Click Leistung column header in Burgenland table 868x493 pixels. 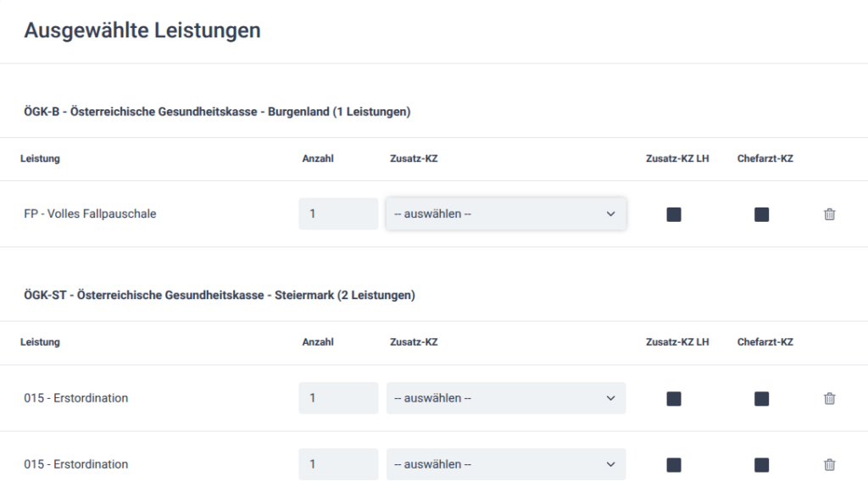pos(40,158)
